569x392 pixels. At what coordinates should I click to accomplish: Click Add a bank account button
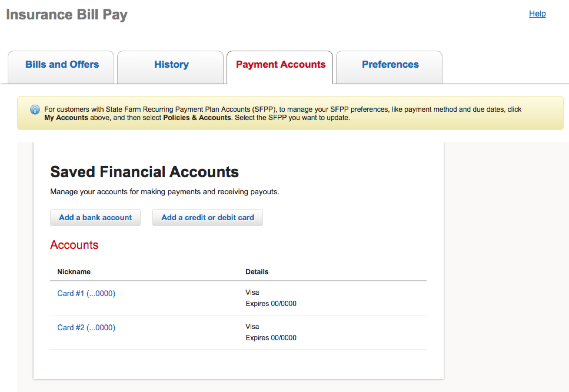click(95, 217)
